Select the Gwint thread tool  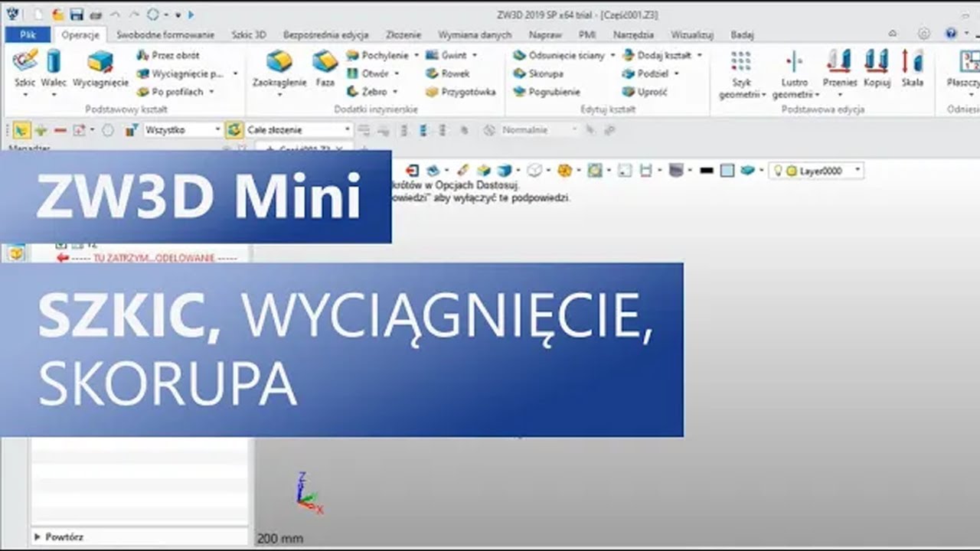click(446, 55)
